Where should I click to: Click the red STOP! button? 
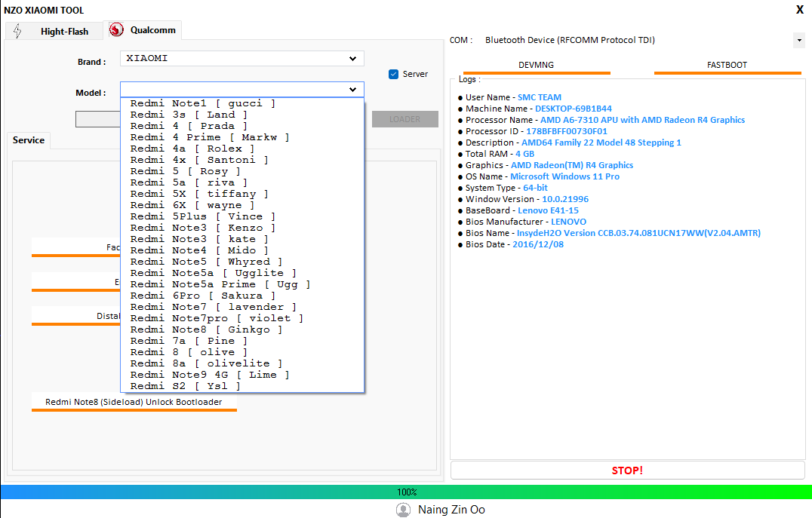click(x=627, y=470)
